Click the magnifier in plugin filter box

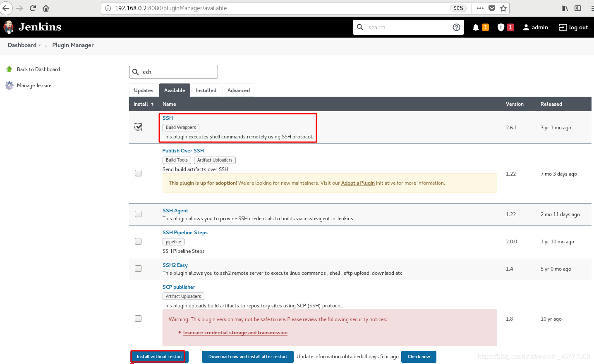point(136,72)
